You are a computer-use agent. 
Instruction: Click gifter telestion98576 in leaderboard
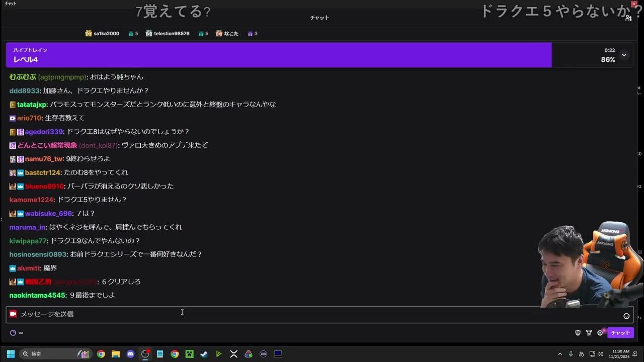pos(172,34)
